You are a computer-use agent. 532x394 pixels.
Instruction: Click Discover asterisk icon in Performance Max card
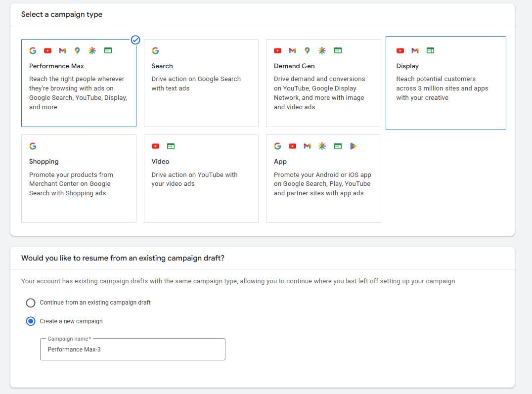(x=92, y=50)
